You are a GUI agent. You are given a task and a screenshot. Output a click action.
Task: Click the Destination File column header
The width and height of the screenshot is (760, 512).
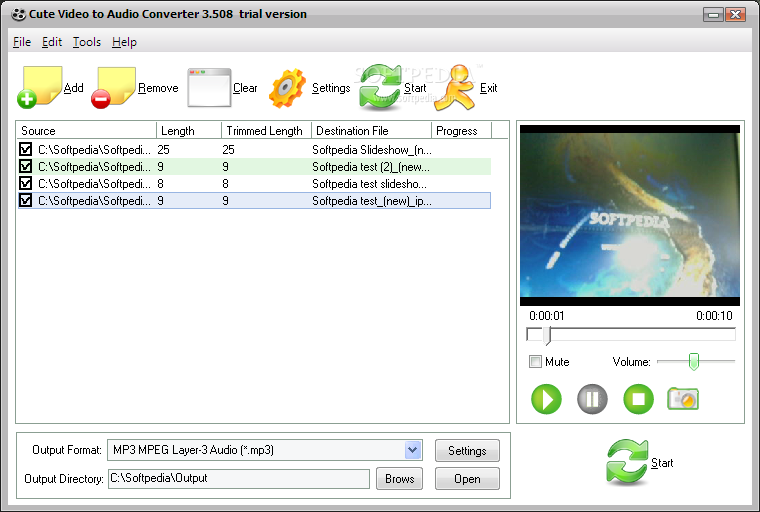[x=371, y=131]
